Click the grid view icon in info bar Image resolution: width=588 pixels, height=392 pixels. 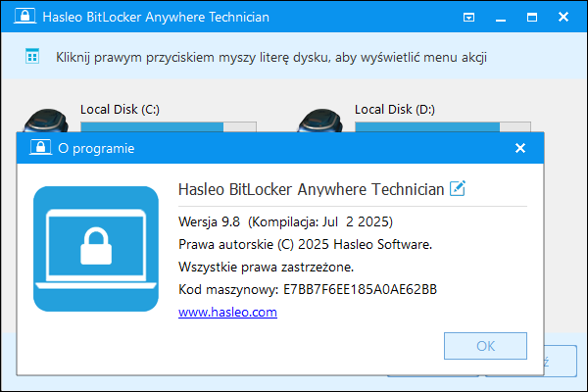coord(32,57)
